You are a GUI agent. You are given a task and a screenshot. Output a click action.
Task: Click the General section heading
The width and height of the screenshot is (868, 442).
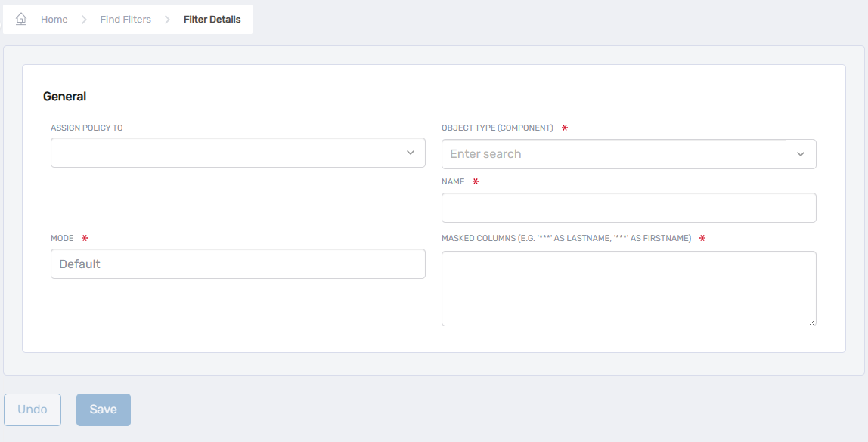65,96
